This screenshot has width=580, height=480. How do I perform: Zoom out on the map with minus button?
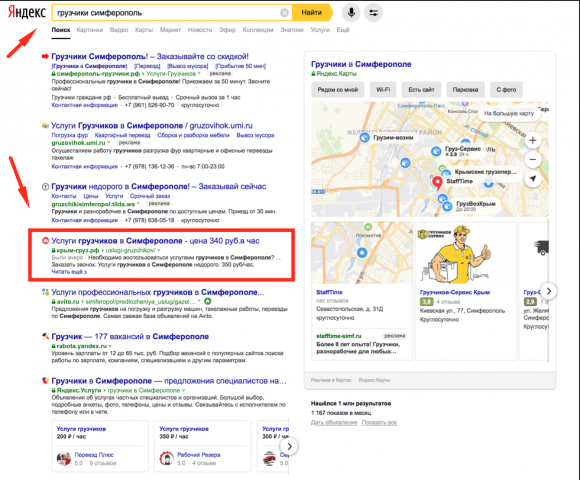pos(533,159)
